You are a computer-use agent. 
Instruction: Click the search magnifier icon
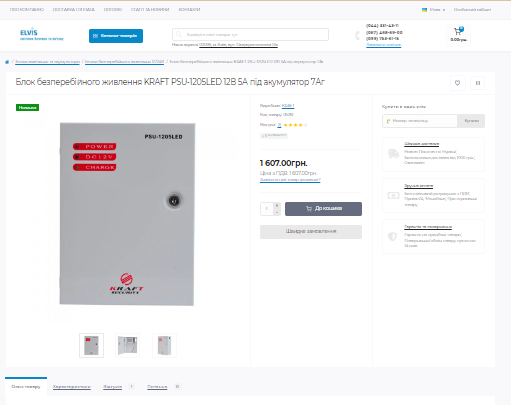click(x=179, y=34)
